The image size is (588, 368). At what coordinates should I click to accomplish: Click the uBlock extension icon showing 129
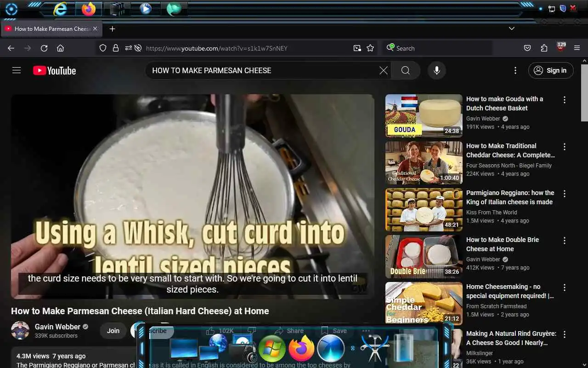(x=561, y=47)
